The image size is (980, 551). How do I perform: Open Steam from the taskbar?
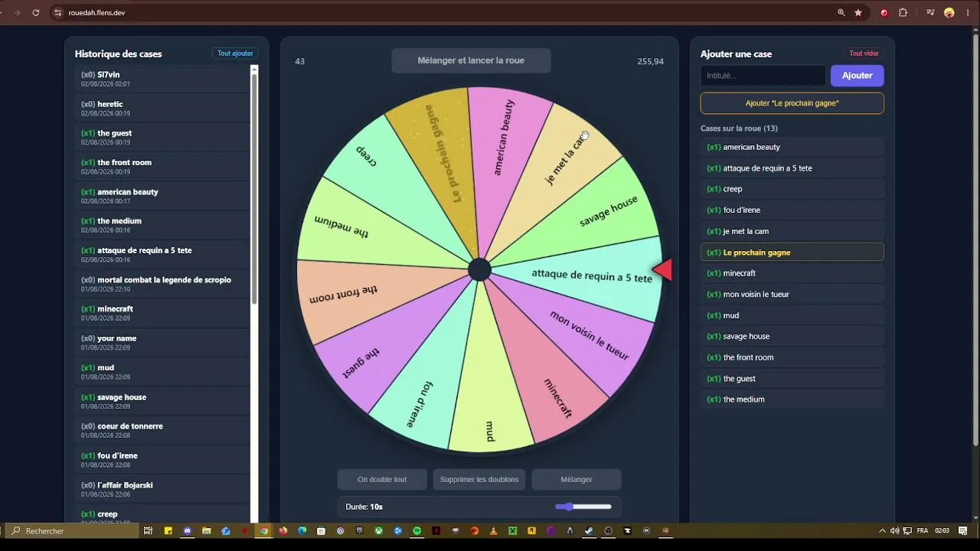[x=590, y=530]
